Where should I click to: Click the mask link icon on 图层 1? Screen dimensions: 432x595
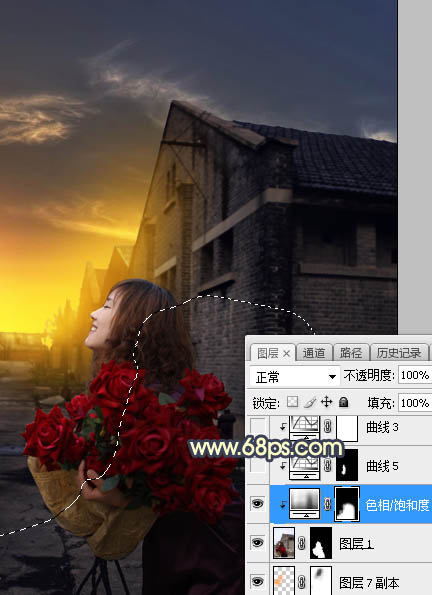(x=302, y=543)
